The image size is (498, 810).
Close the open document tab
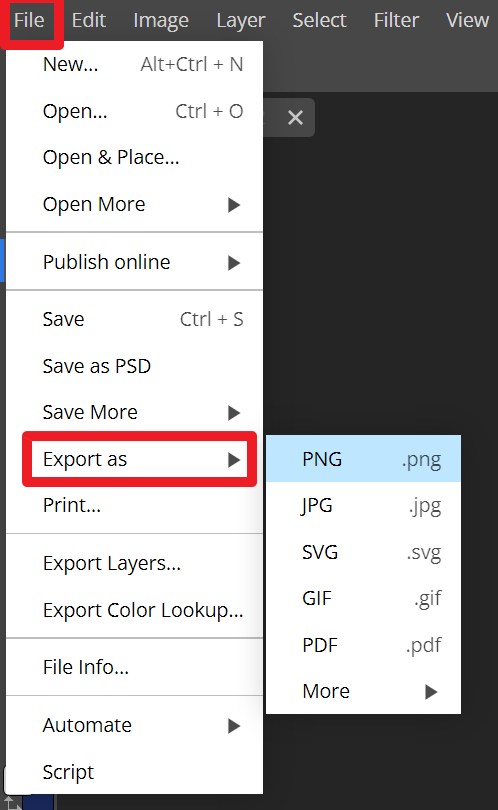[295, 118]
